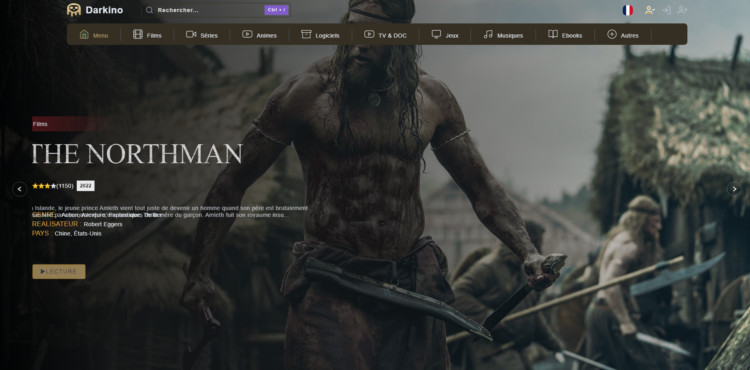750x370 pixels.
Task: Click the Autres plus-circle icon
Action: [x=612, y=34]
